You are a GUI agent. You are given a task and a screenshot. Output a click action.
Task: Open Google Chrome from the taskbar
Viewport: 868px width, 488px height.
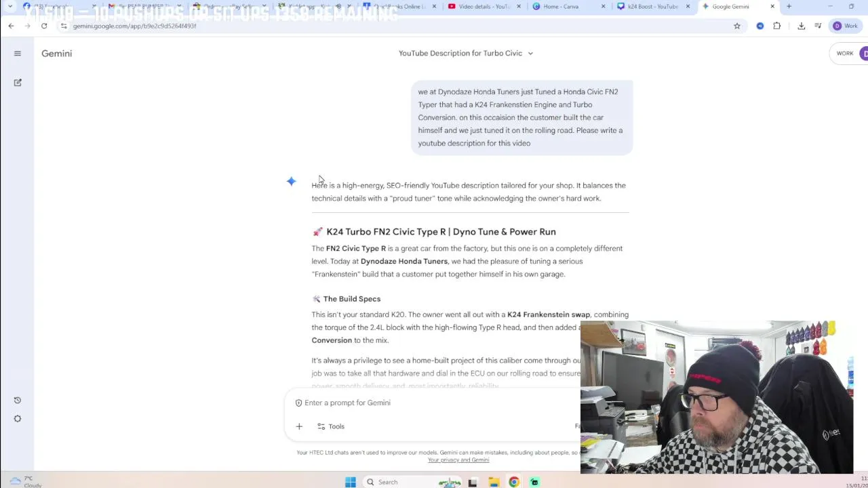[x=514, y=482]
